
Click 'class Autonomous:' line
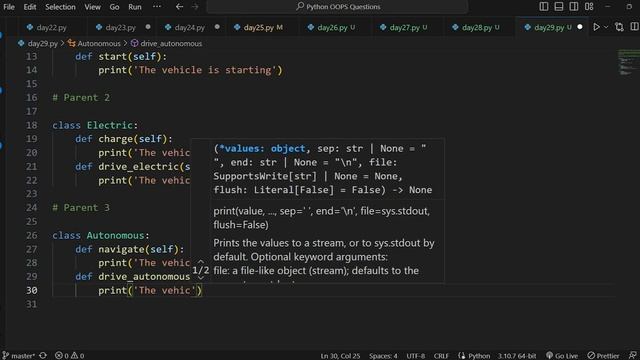pos(101,236)
